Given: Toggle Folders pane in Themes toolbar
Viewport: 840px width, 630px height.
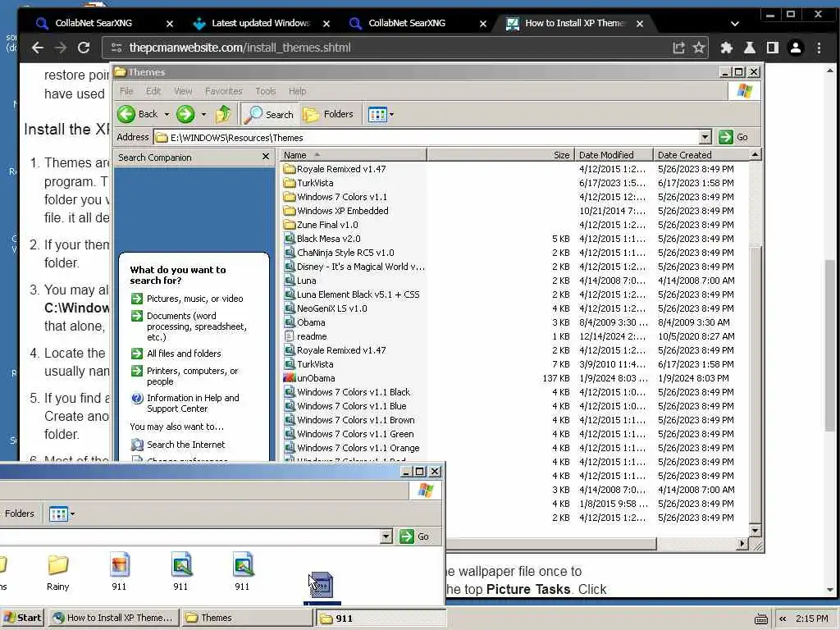Looking at the screenshot, I should 328,114.
